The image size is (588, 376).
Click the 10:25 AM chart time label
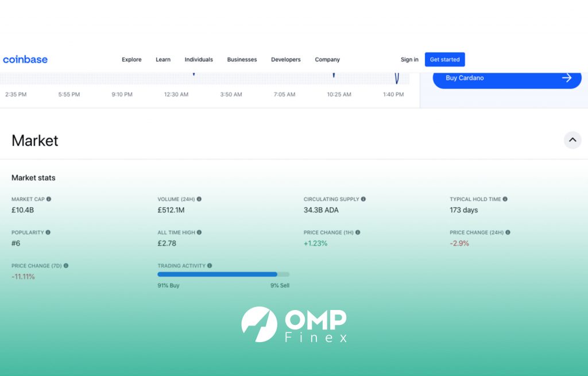[x=339, y=95]
